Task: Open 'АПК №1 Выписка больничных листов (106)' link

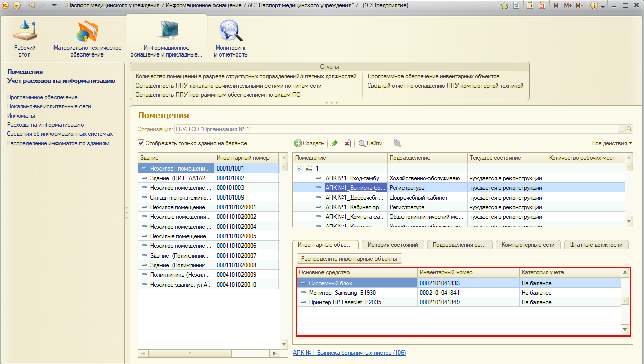Action: pyautogui.click(x=349, y=353)
